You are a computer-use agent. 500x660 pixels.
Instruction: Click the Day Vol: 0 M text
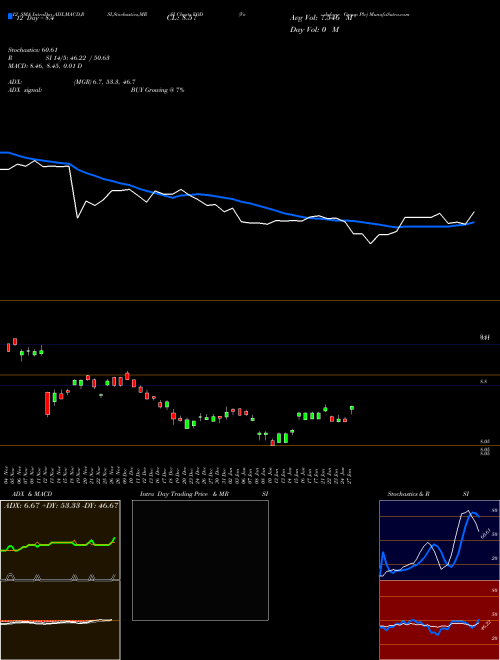(x=314, y=30)
